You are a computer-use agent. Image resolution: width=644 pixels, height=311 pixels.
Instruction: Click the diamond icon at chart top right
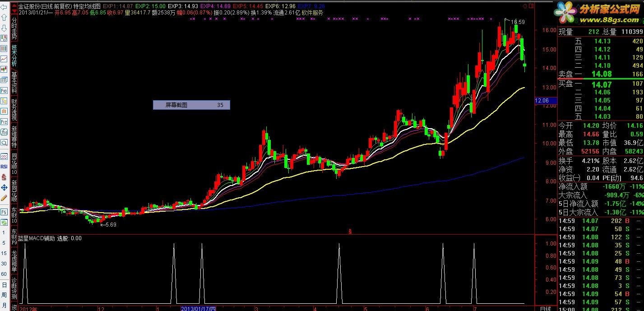524,6
